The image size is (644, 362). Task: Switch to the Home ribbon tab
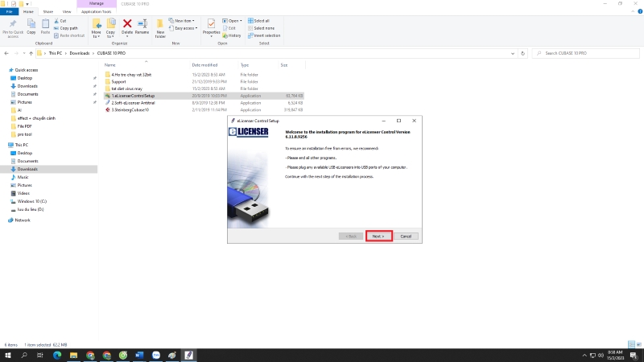click(x=28, y=11)
